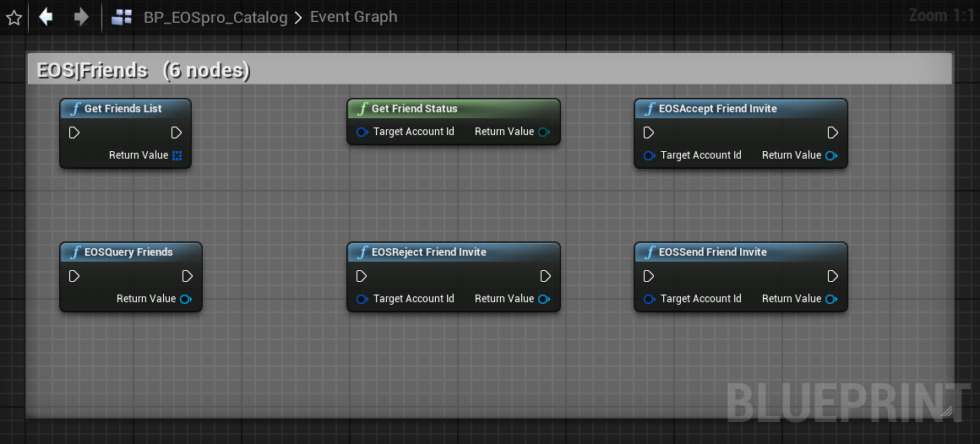Viewport: 980px width, 444px height.
Task: Go back with the left arrow
Action: point(46,17)
